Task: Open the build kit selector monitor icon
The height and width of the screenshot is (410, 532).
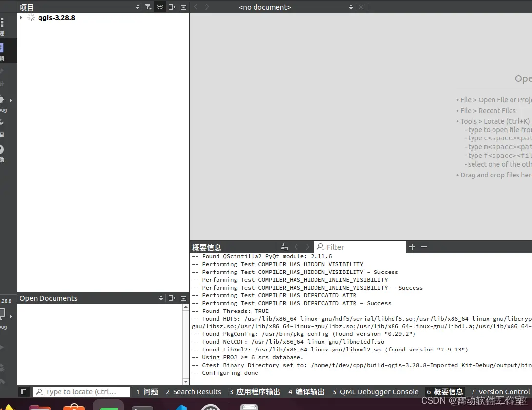Action: [3, 314]
